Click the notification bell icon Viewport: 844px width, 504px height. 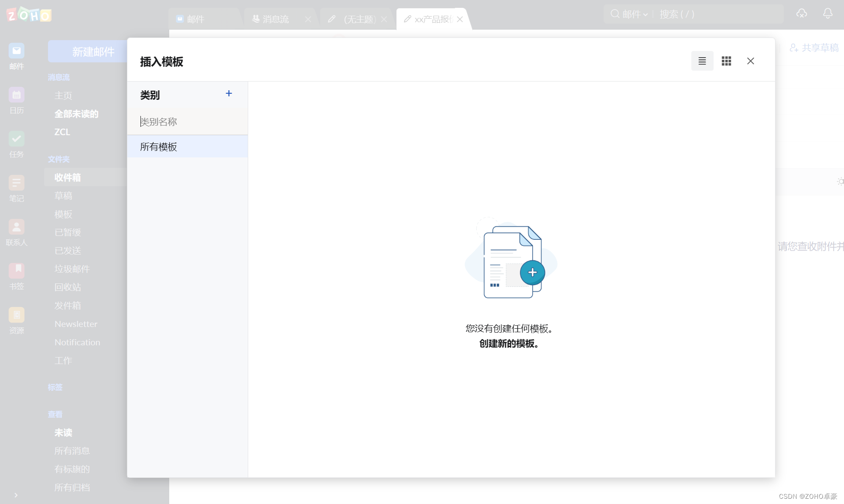point(827,14)
